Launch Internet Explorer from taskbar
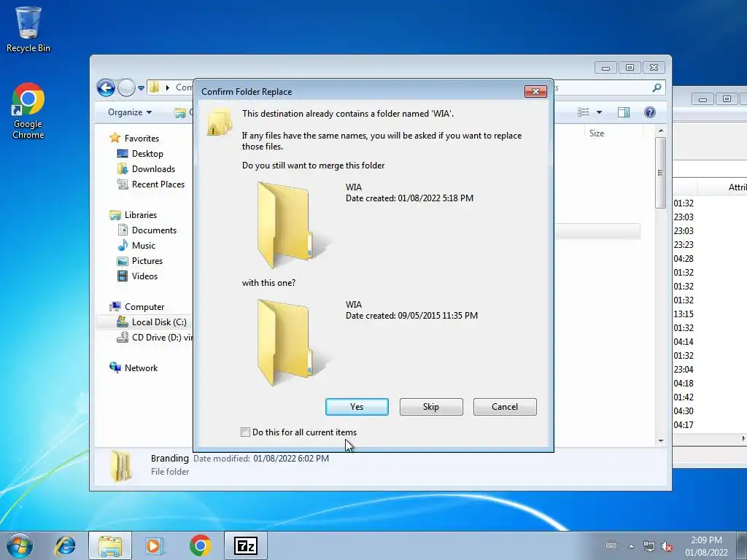747x560 pixels. 65,545
